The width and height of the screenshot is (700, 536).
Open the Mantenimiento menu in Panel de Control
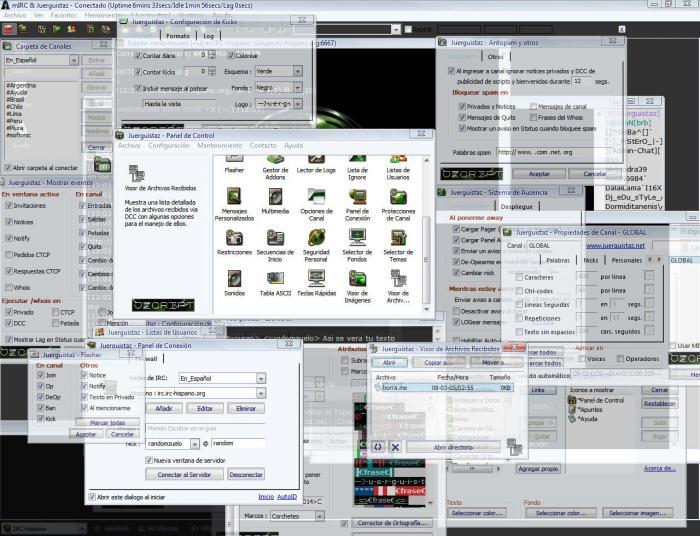coord(220,145)
